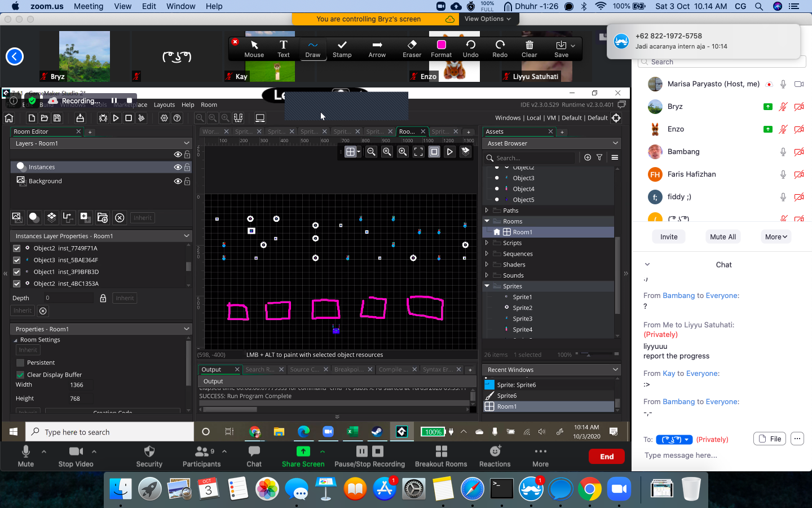Select the Mouse annotation tool

click(x=254, y=49)
